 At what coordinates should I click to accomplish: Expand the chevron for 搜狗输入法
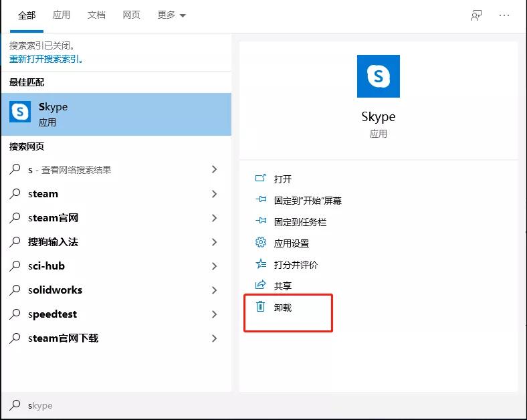[x=214, y=242]
